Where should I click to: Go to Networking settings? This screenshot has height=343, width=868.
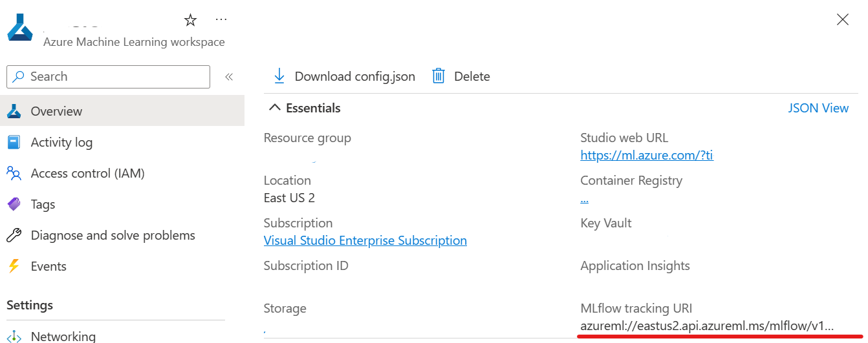coord(63,336)
